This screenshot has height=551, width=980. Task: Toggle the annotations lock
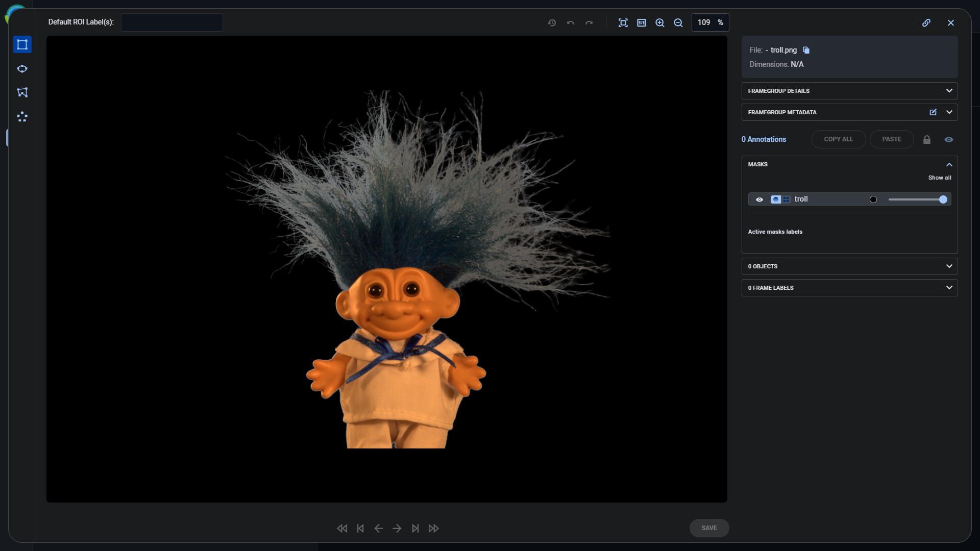(x=927, y=139)
